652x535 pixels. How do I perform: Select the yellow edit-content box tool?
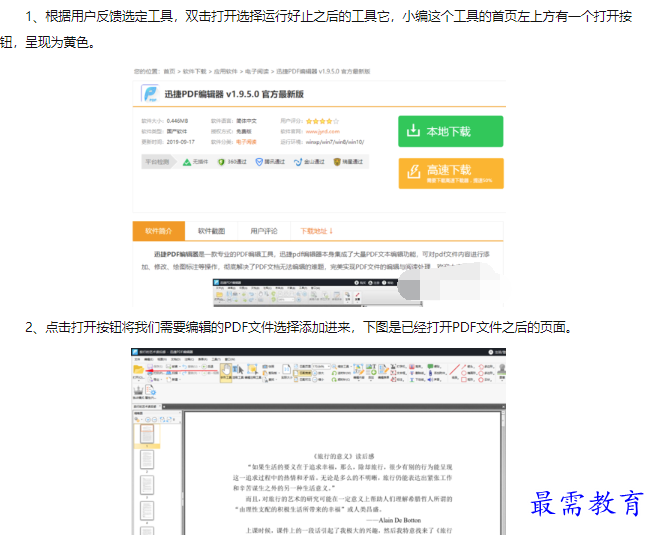[x=252, y=369]
